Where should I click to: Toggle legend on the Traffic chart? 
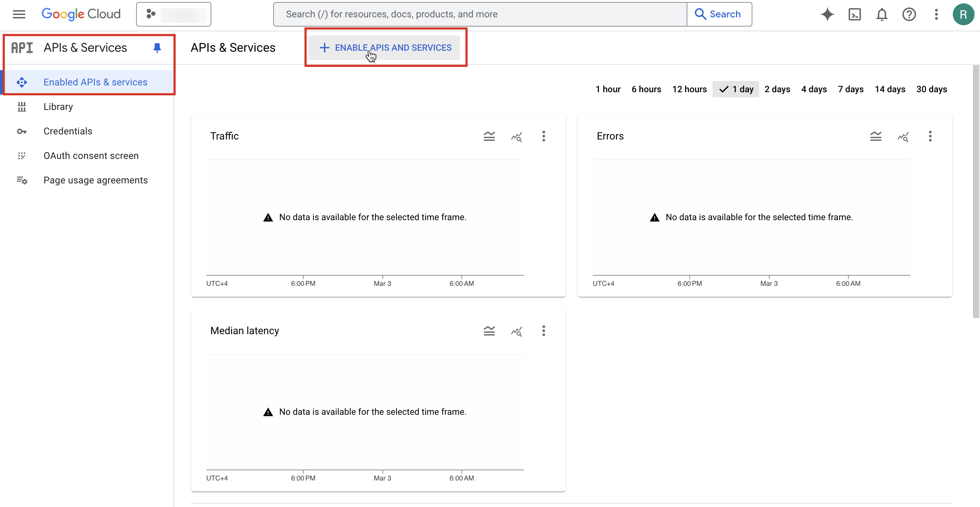click(x=489, y=136)
